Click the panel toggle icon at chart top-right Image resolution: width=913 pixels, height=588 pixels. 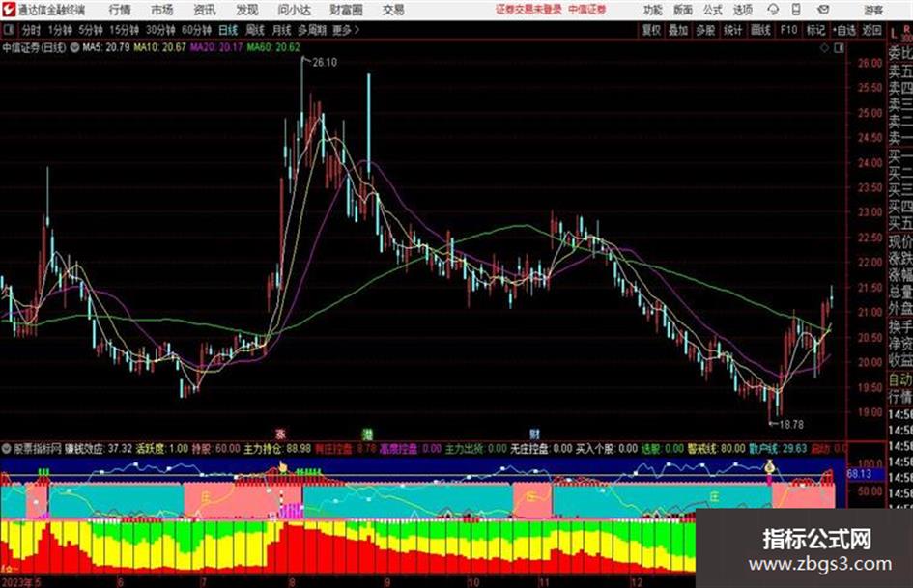pyautogui.click(x=839, y=48)
